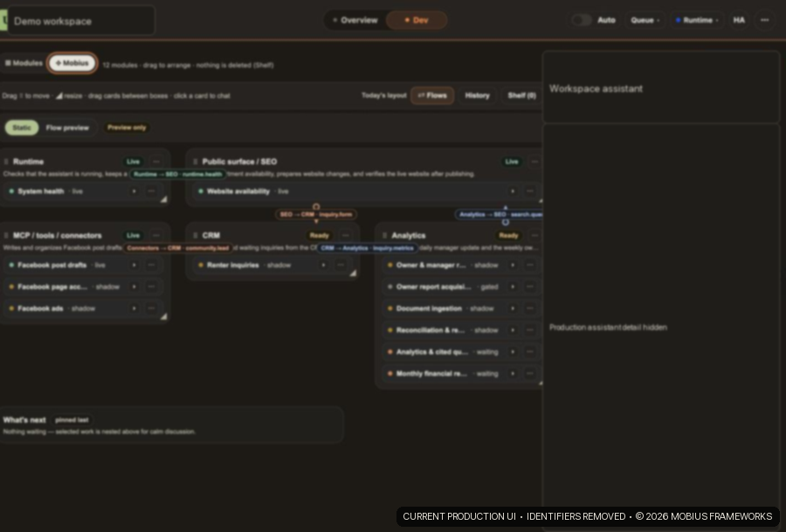Open the Monthly financial card
Image resolution: width=786 pixels, height=532 pixels.
coord(461,374)
